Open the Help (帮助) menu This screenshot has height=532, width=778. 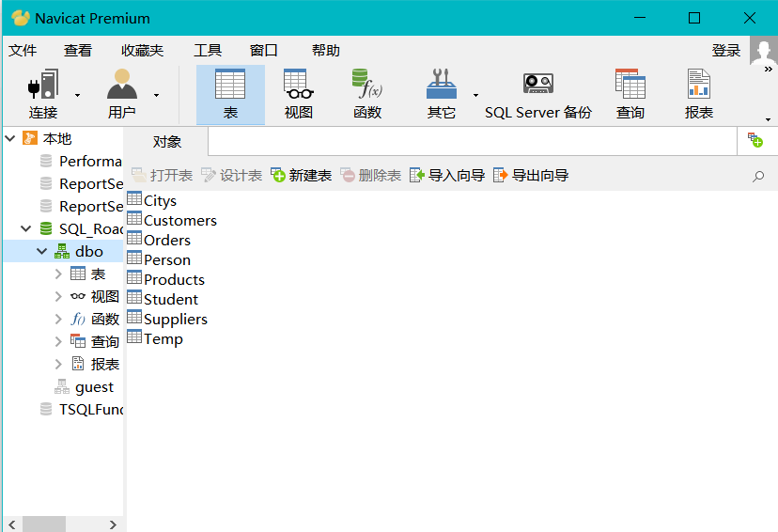coord(325,50)
